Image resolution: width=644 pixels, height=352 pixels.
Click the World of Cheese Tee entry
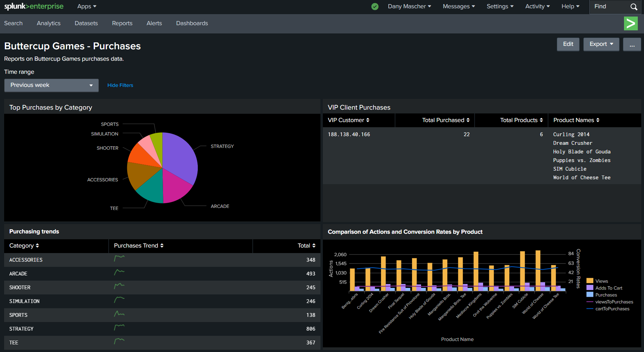click(x=582, y=178)
